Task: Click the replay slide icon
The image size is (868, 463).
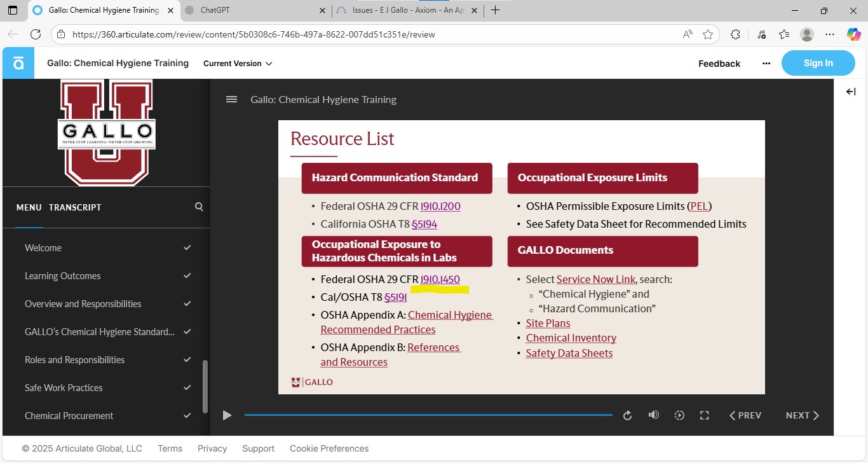Action: pos(627,415)
